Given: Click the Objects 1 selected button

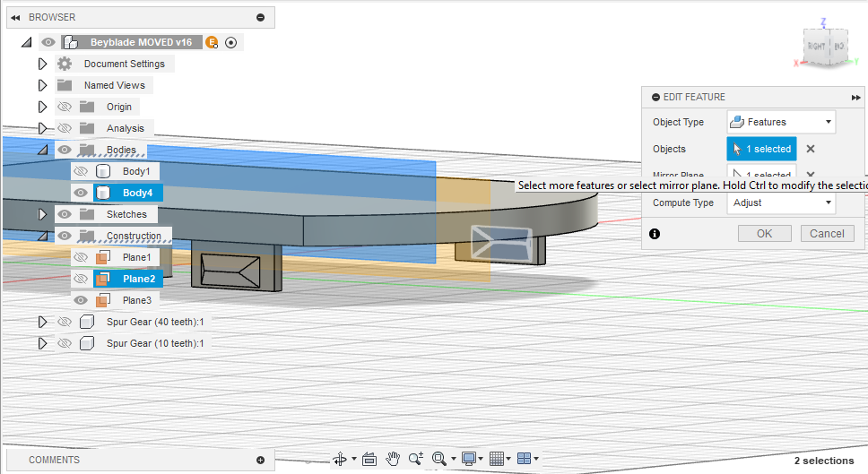Looking at the screenshot, I should pos(761,149).
